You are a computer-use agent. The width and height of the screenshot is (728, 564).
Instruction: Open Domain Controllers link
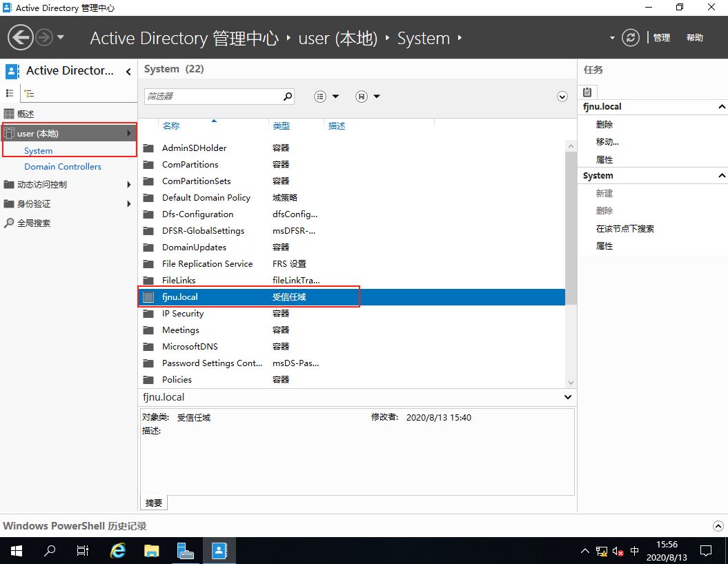63,166
